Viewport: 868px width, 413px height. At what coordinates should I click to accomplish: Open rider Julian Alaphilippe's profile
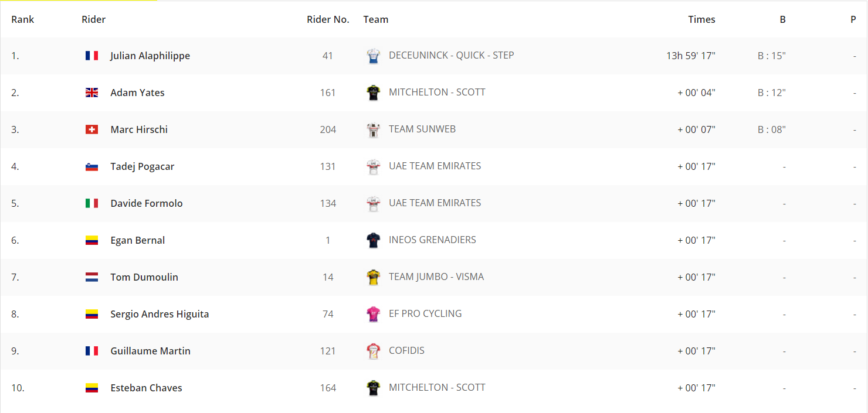[150, 56]
